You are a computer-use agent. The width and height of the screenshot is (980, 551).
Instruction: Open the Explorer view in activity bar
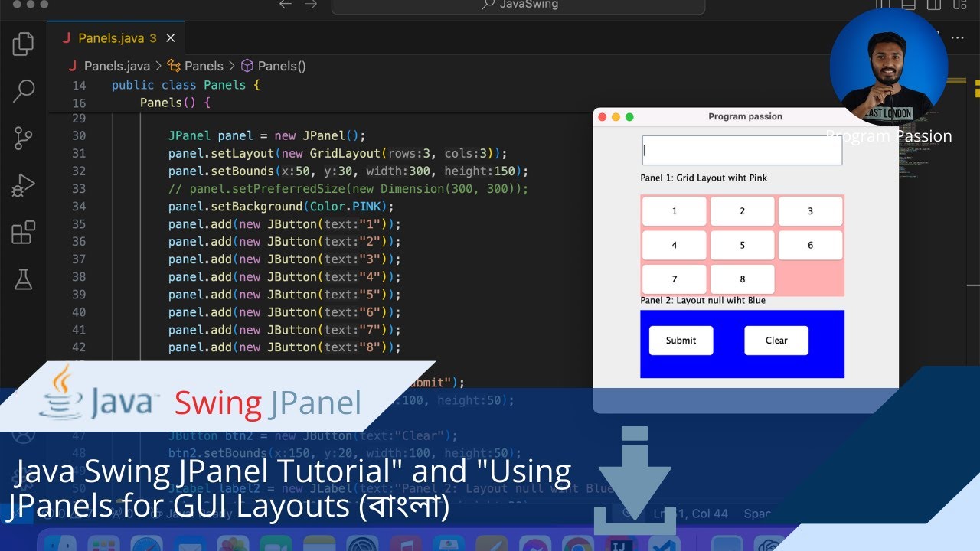tap(23, 44)
